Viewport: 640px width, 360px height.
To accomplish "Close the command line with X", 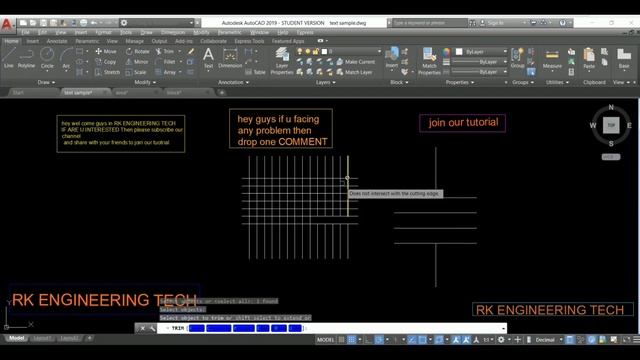I will tap(142, 328).
